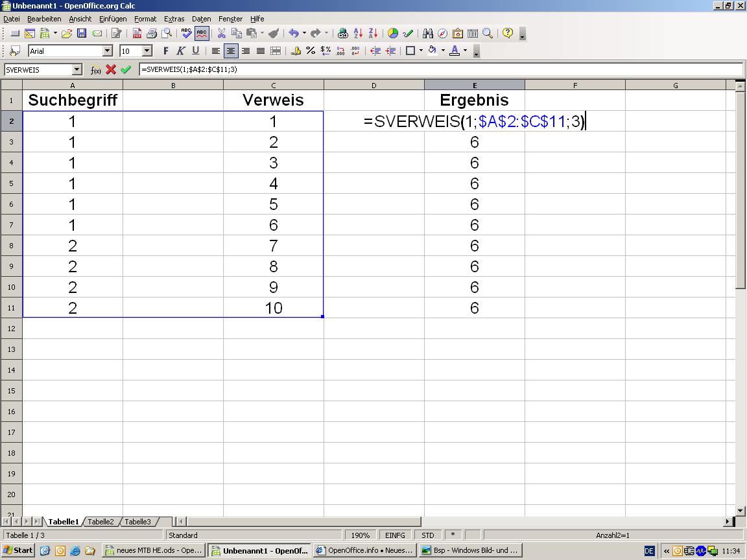Click the Save document icon
Screen dimensions: 747x560
[82, 34]
